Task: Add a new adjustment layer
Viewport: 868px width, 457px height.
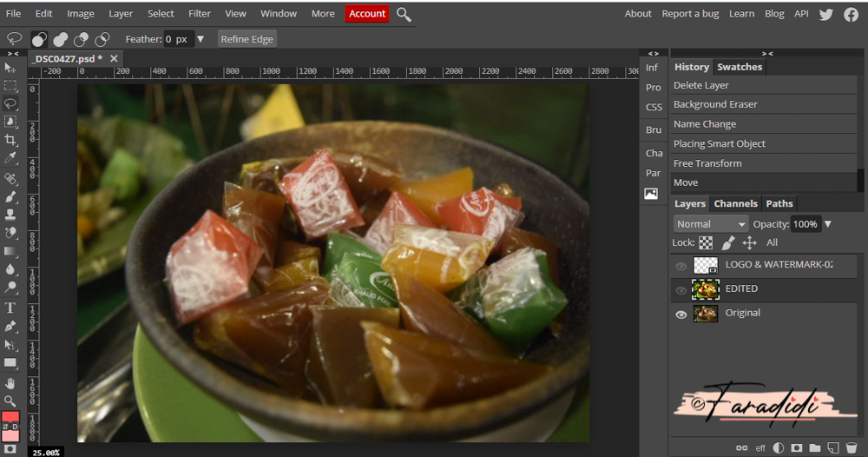Action: tap(779, 447)
